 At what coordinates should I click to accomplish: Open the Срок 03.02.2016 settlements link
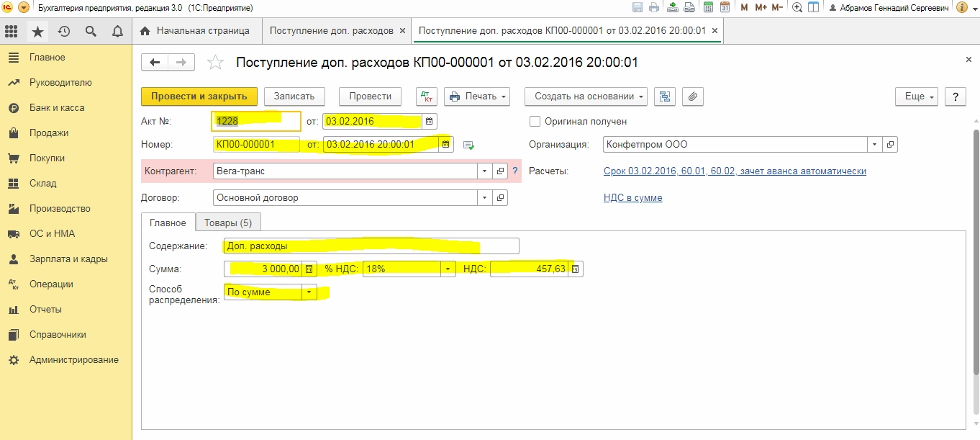pos(735,171)
